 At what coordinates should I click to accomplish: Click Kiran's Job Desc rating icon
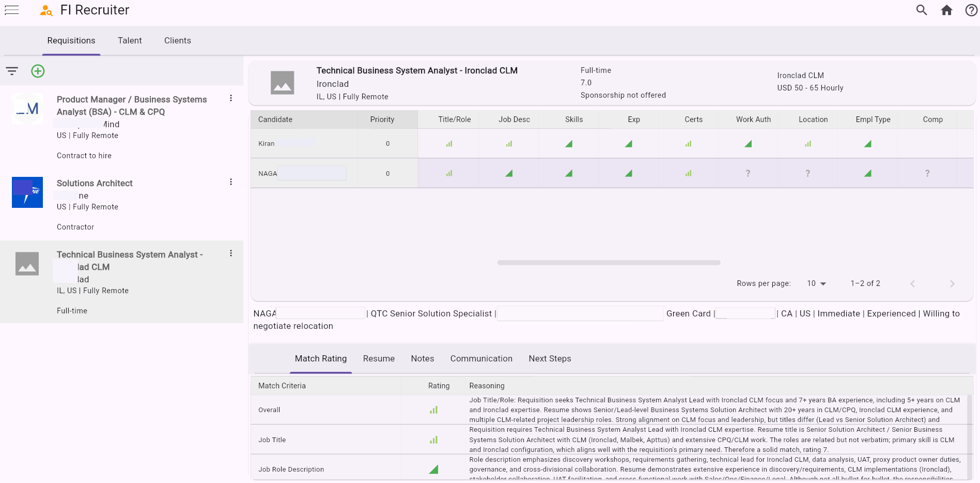click(x=509, y=144)
